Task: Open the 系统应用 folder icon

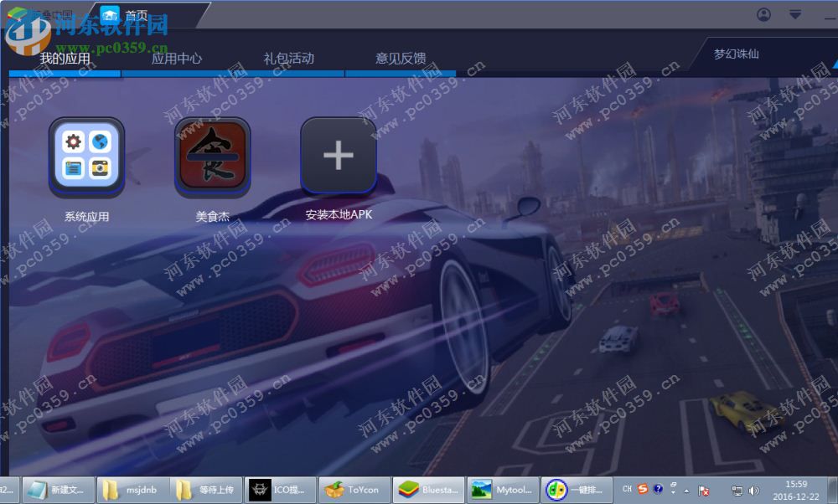Action: click(86, 156)
